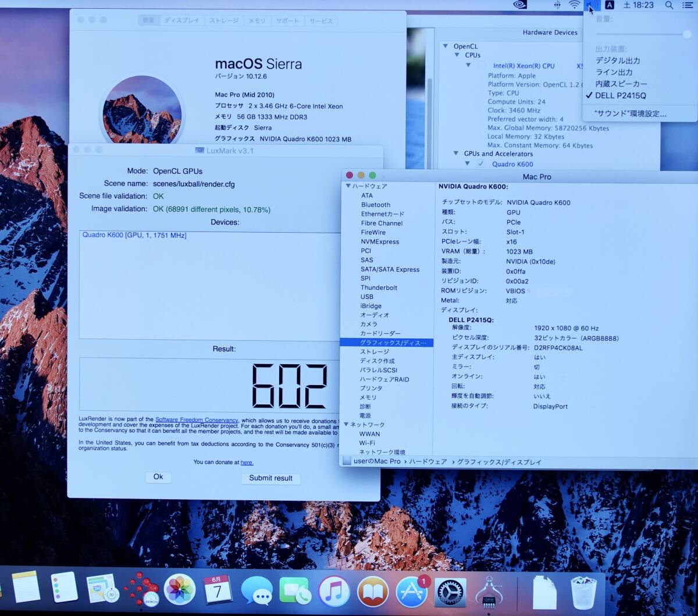
Task: Open the input source 'A' menu
Action: pos(609,5)
